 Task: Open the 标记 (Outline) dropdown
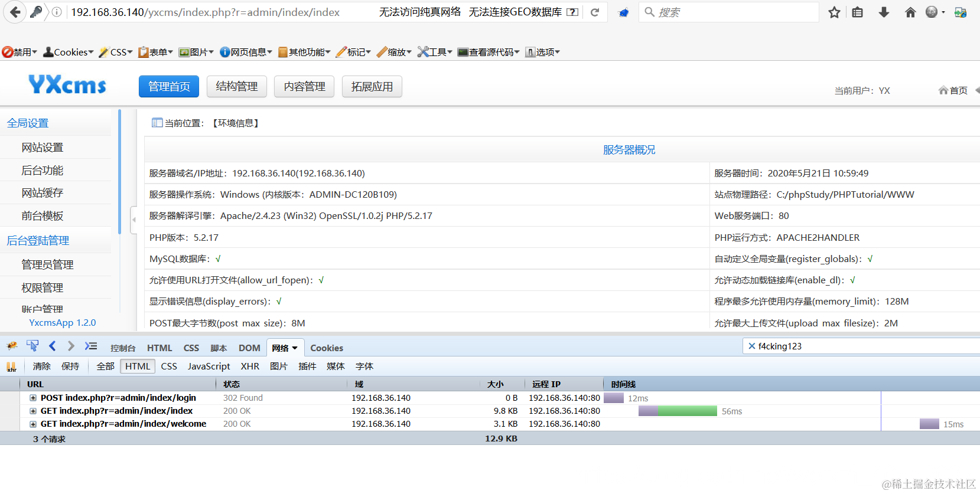click(354, 52)
